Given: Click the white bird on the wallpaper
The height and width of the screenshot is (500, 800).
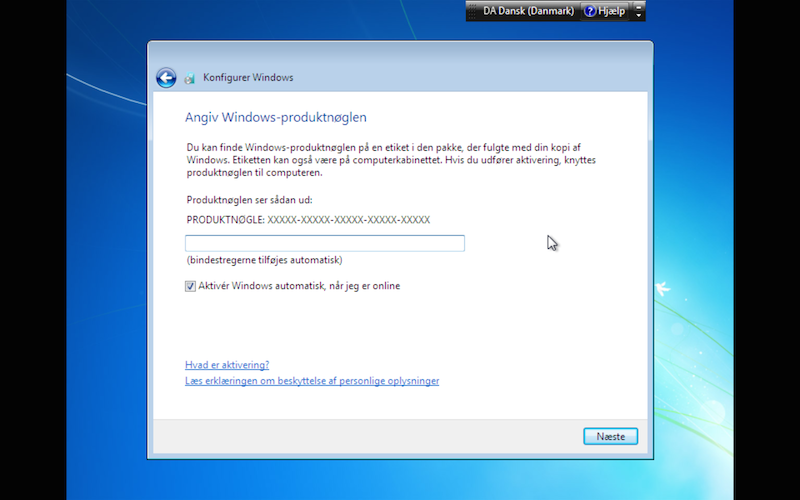Looking at the screenshot, I should point(662,288).
